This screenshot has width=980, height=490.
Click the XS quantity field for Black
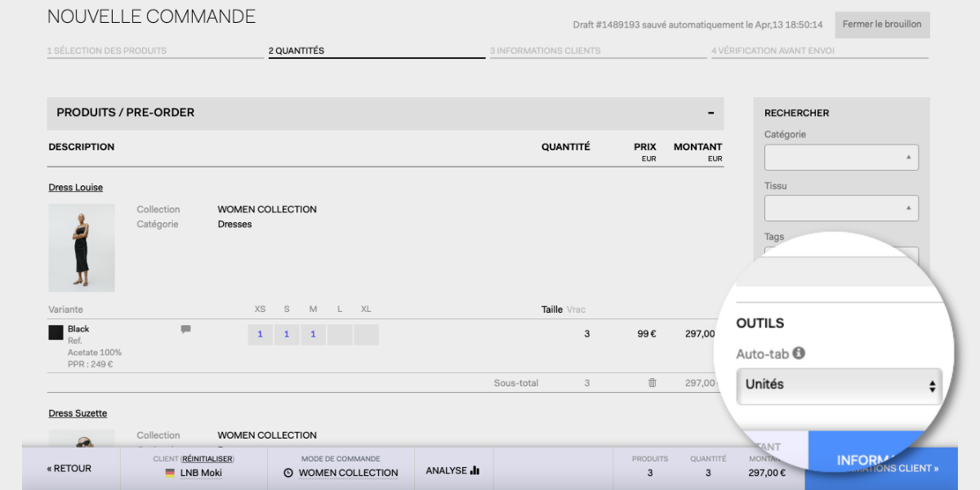[261, 334]
